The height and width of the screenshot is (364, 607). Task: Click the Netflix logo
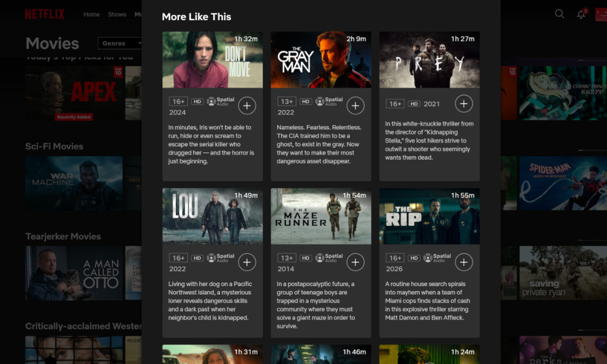(45, 14)
